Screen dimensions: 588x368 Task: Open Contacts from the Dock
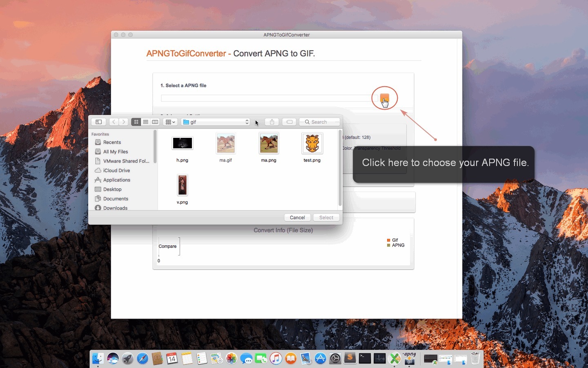click(157, 359)
